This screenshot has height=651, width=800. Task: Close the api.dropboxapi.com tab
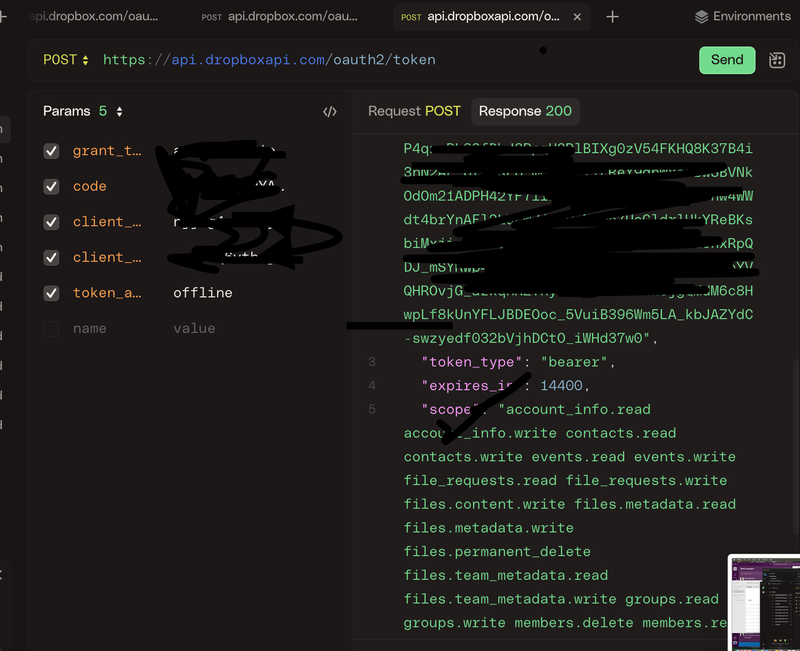[577, 17]
